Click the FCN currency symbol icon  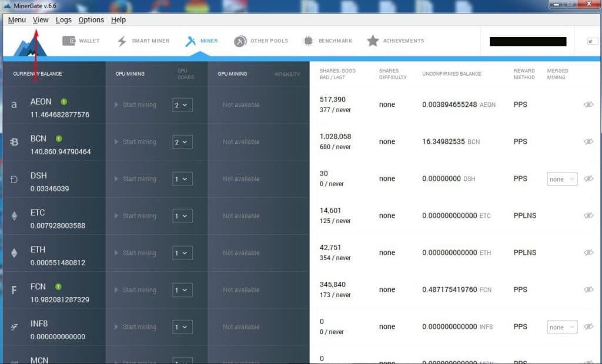tap(14, 290)
